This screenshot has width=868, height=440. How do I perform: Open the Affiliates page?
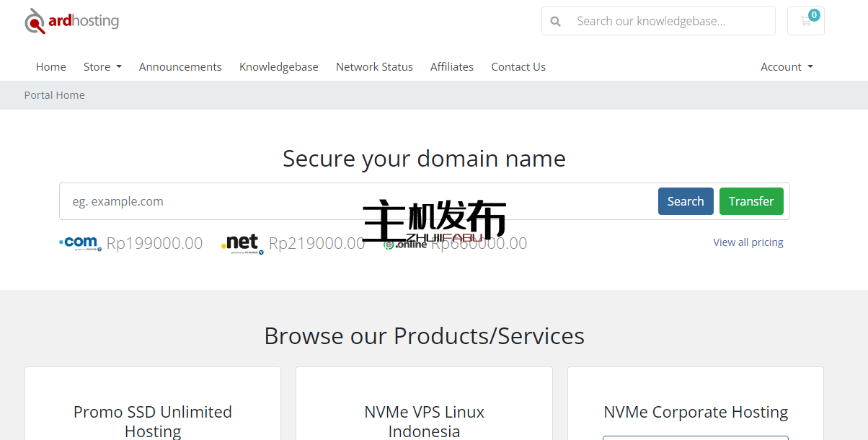(x=452, y=66)
